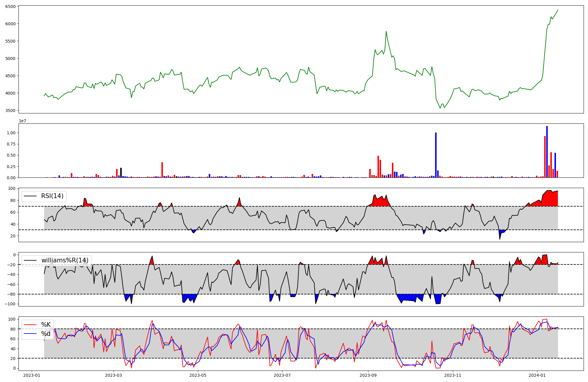Click the black volume bar in March 2023
Image resolution: width=588 pixels, height=382 pixels.
121,173
